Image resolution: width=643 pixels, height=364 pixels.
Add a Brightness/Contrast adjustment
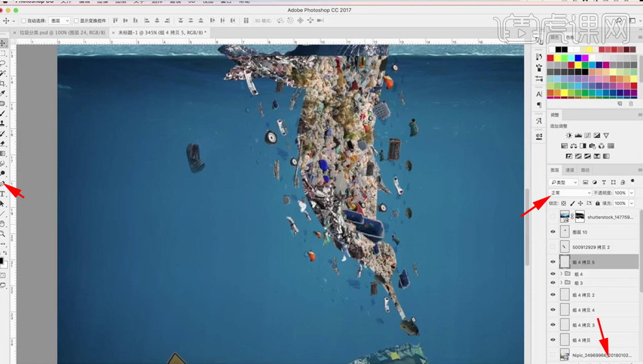tap(569, 136)
